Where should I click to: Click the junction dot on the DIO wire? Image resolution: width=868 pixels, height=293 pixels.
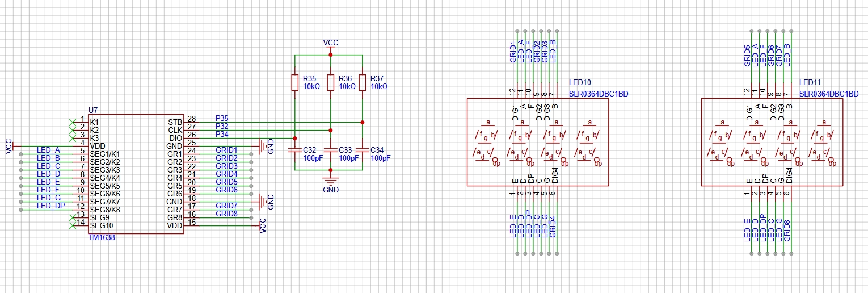coord(294,138)
